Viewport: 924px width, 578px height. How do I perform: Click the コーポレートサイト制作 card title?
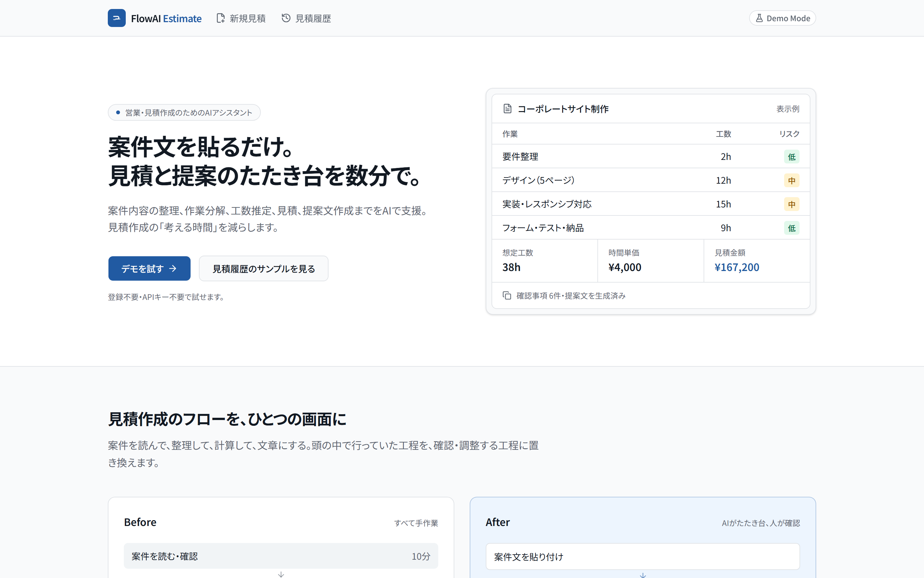[x=563, y=109]
